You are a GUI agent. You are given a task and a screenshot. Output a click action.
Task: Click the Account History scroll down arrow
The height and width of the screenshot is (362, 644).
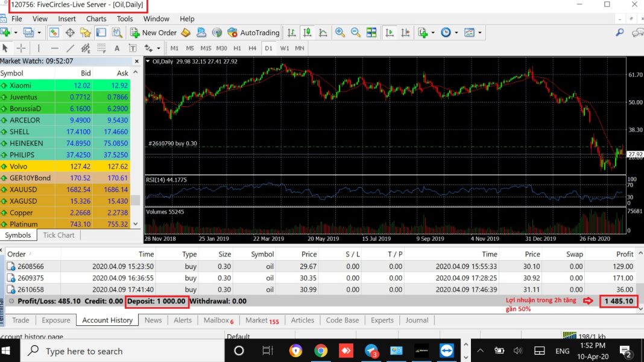coord(640,308)
